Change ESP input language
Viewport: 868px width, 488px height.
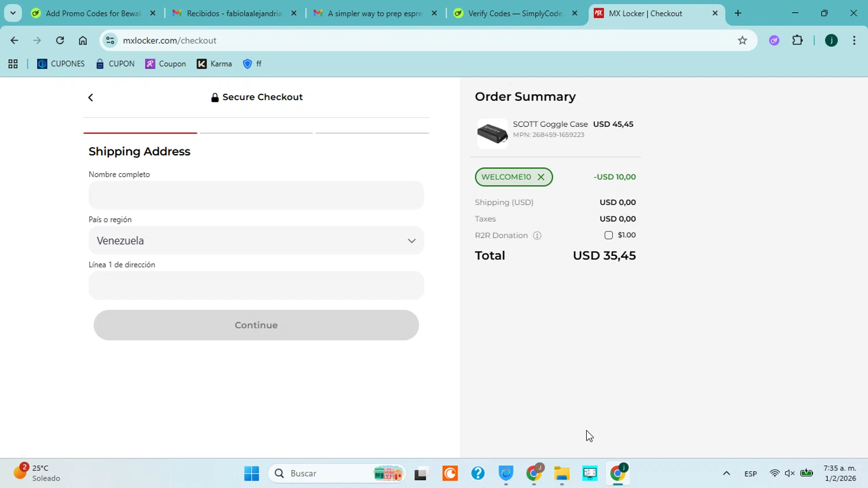[x=751, y=474]
